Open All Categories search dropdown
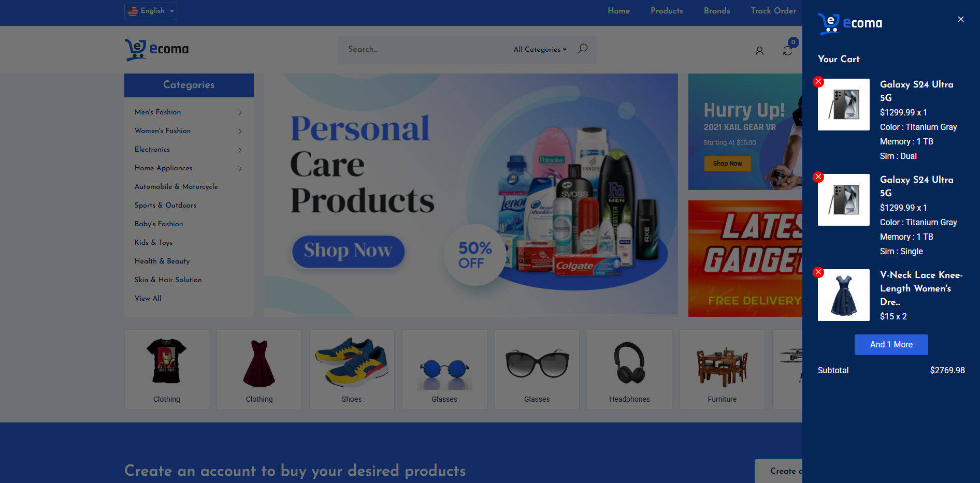The image size is (980, 483). click(540, 49)
